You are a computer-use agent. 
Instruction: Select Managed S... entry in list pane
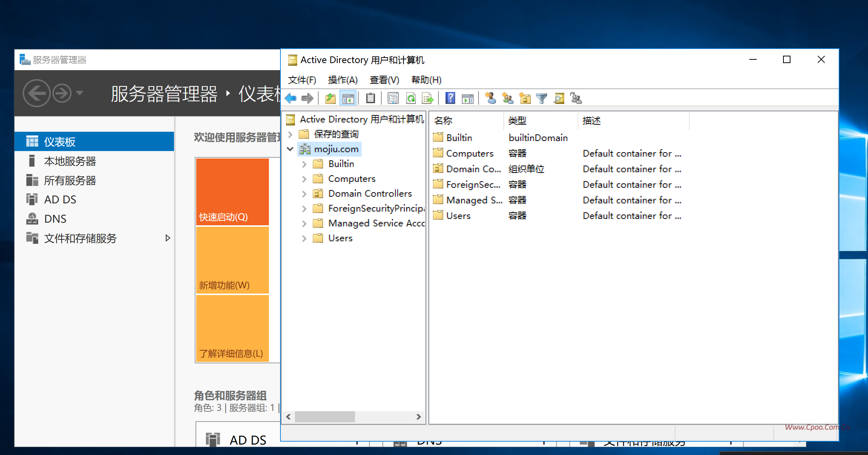click(x=468, y=200)
